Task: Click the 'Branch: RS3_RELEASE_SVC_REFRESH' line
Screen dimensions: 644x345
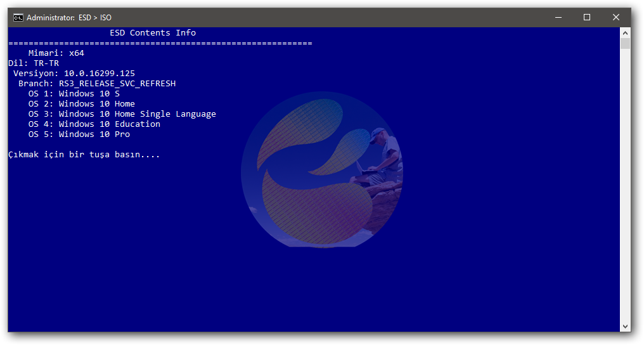Action: 97,83
